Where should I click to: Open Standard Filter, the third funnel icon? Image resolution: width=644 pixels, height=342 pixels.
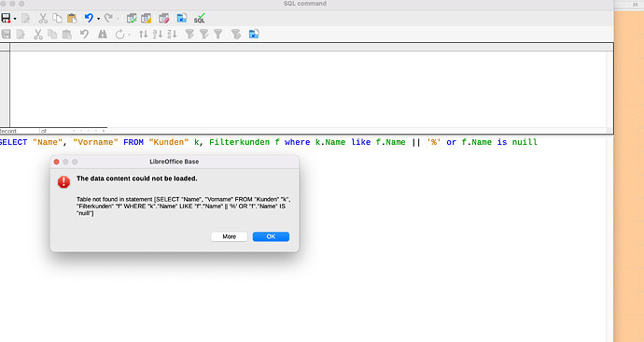[x=218, y=34]
